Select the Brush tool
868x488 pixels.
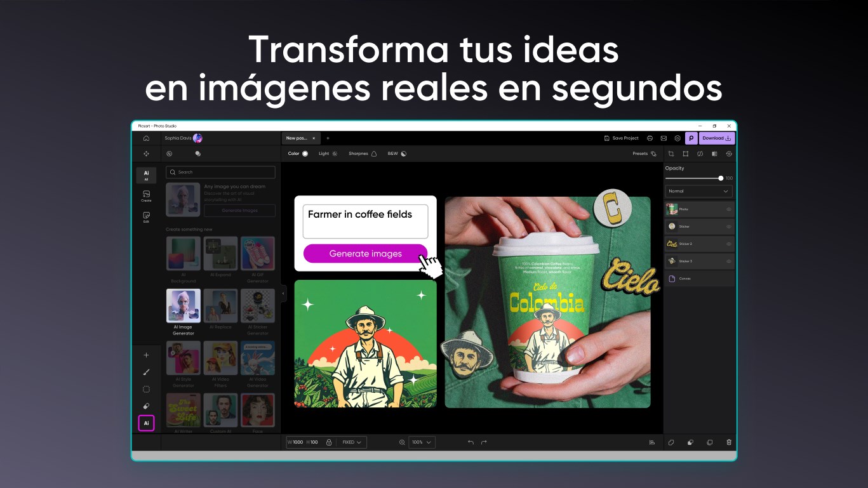[146, 372]
